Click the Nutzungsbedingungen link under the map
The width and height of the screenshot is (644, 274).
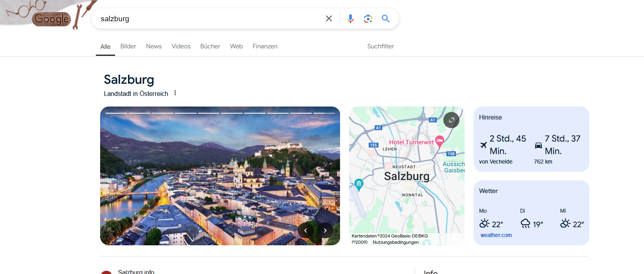coord(395,242)
